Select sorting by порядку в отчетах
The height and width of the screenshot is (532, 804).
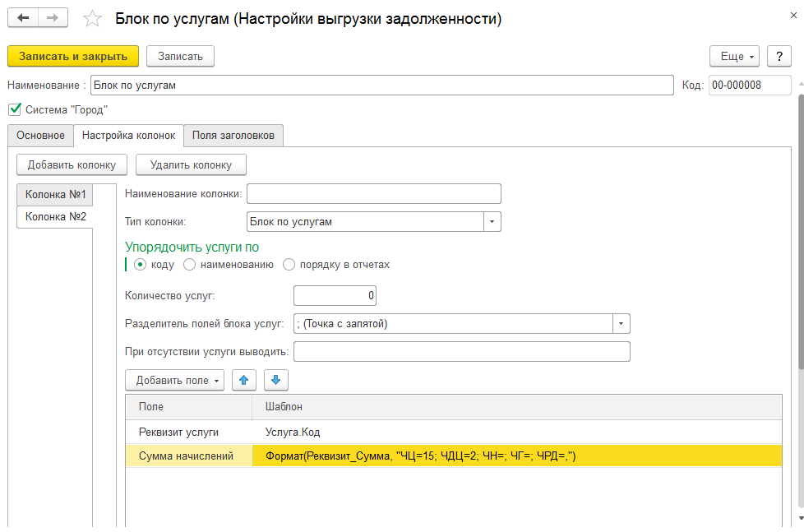point(289,265)
